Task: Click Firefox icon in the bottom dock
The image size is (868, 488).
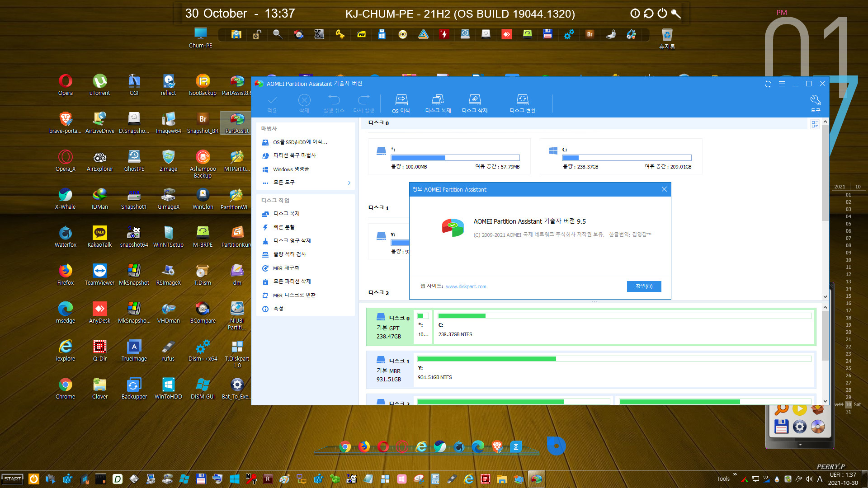Action: coord(364,447)
